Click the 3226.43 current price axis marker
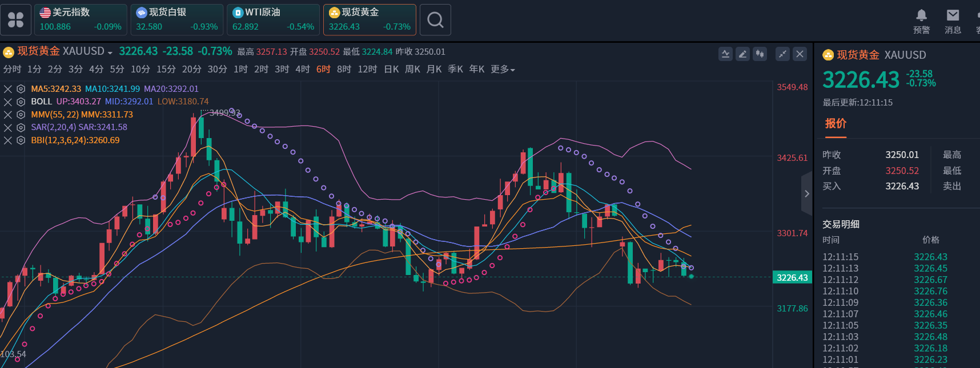 tap(792, 277)
